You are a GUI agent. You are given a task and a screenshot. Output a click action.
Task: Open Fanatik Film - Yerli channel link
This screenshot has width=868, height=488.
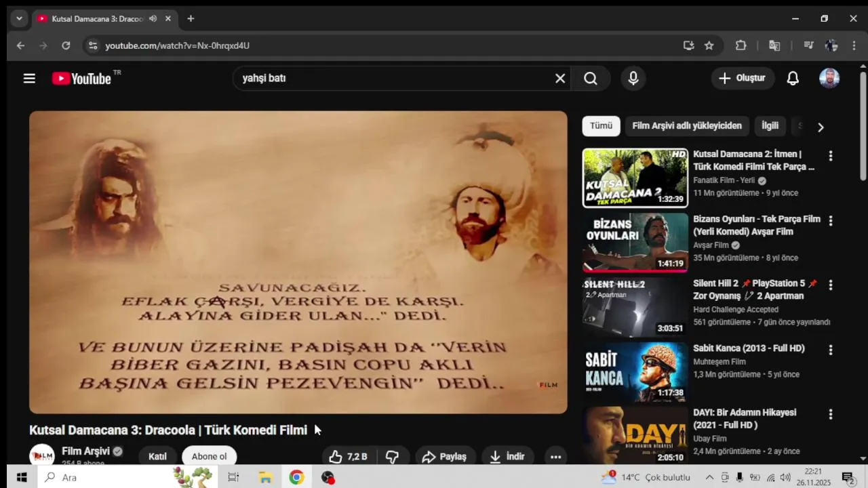tap(724, 181)
